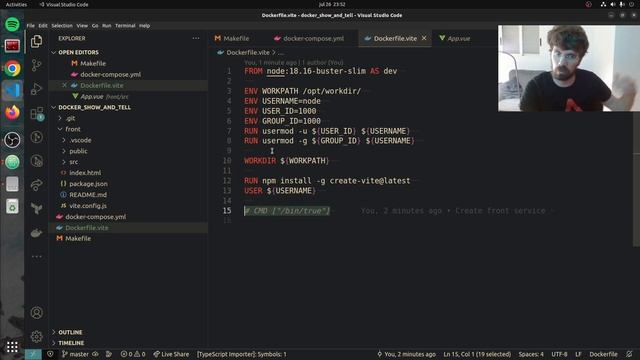Screen dimensions: 640x360
Task: Collapse the front folder
Action: (128, 129)
